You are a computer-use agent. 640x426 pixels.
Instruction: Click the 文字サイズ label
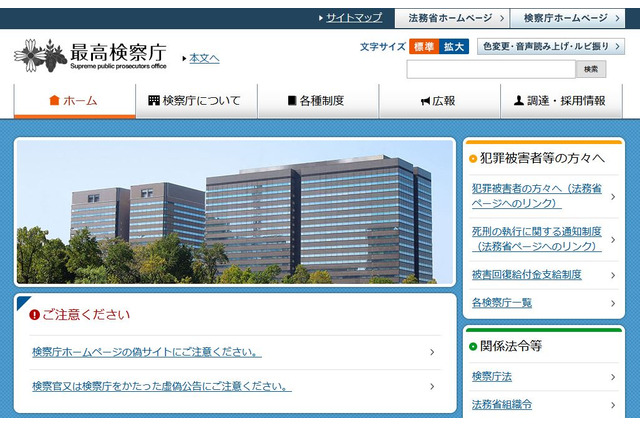click(382, 47)
